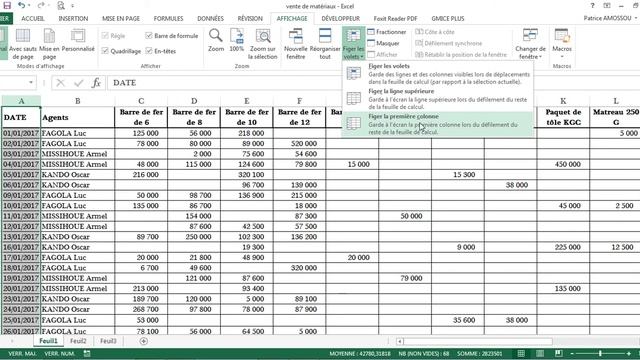Select Figer la ligne supérieure option
This screenshot has height=360, width=640.
pyautogui.click(x=438, y=99)
